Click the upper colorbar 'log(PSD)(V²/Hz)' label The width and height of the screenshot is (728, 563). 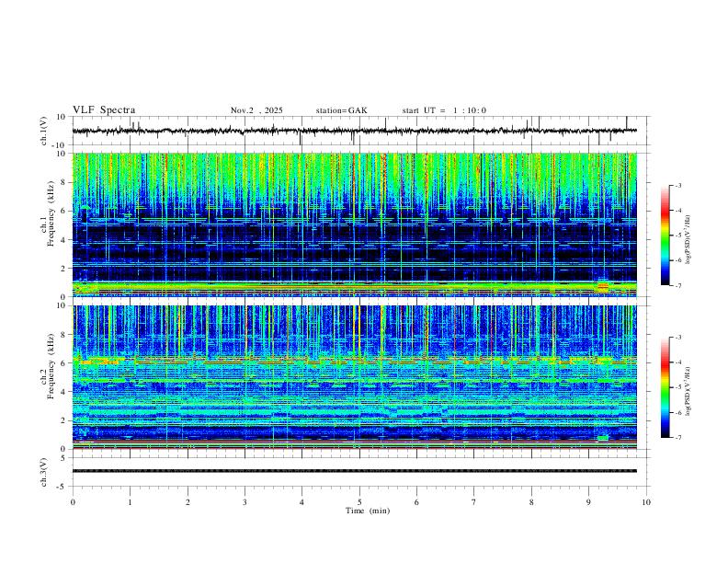coord(688,240)
